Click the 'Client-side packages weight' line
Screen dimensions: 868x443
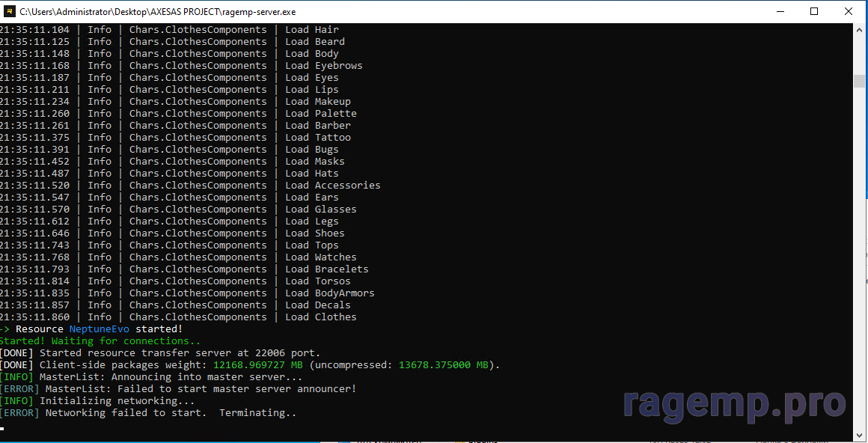point(249,365)
